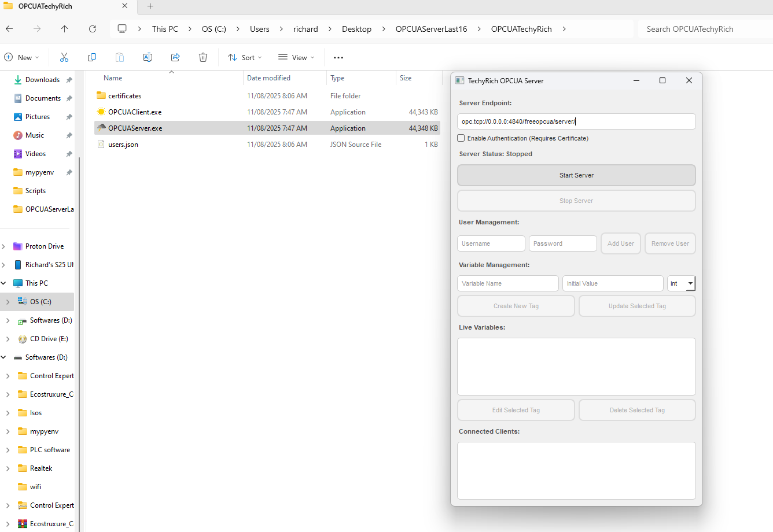
Task: Click the Refresh icon in the address bar
Action: [x=93, y=28]
